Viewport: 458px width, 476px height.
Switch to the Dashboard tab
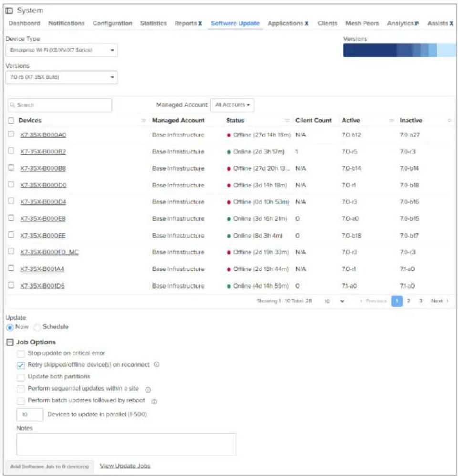coord(24,23)
